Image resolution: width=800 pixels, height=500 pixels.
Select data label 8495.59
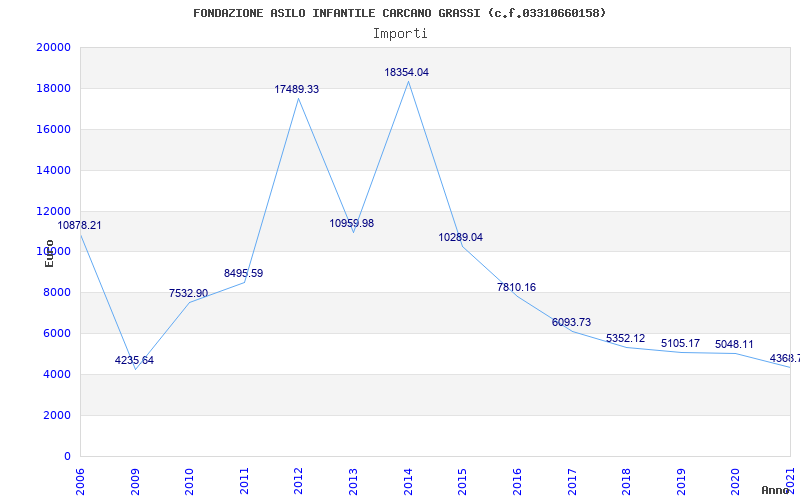[x=243, y=273]
